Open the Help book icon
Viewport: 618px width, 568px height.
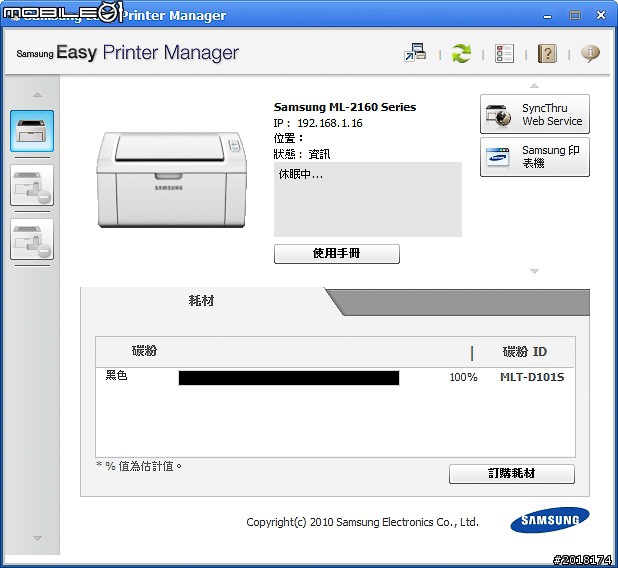coord(547,53)
